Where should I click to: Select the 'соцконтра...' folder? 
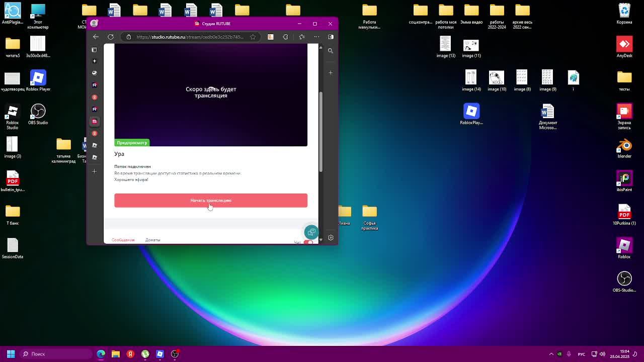pyautogui.click(x=421, y=14)
